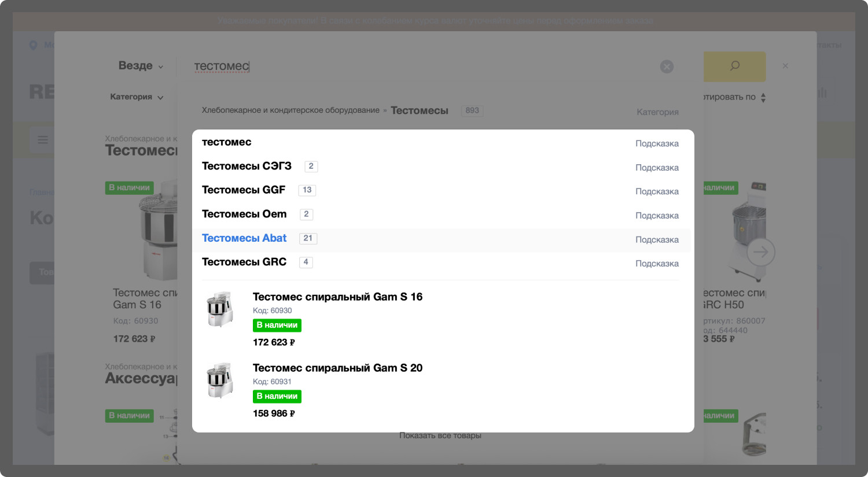
Task: Click the Gam S 16 product thumbnail
Action: coord(219,309)
